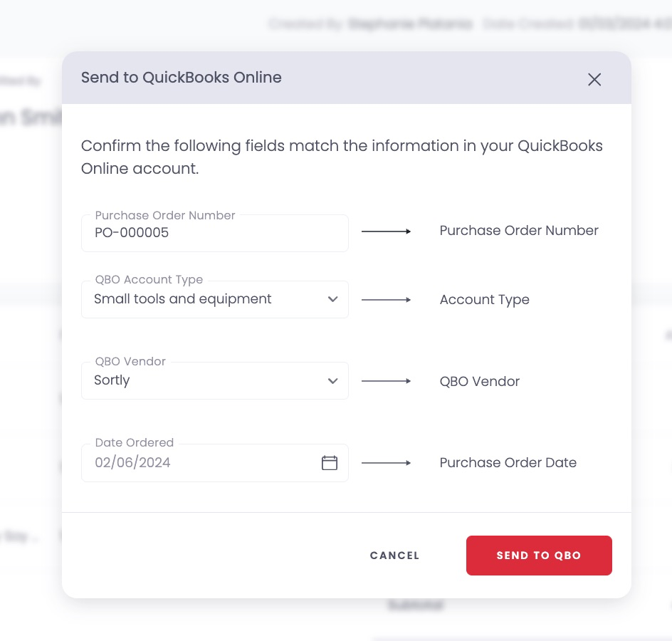The width and height of the screenshot is (672, 641).
Task: Click the arrow pointing to Purchase Order Number
Action: [x=386, y=231]
